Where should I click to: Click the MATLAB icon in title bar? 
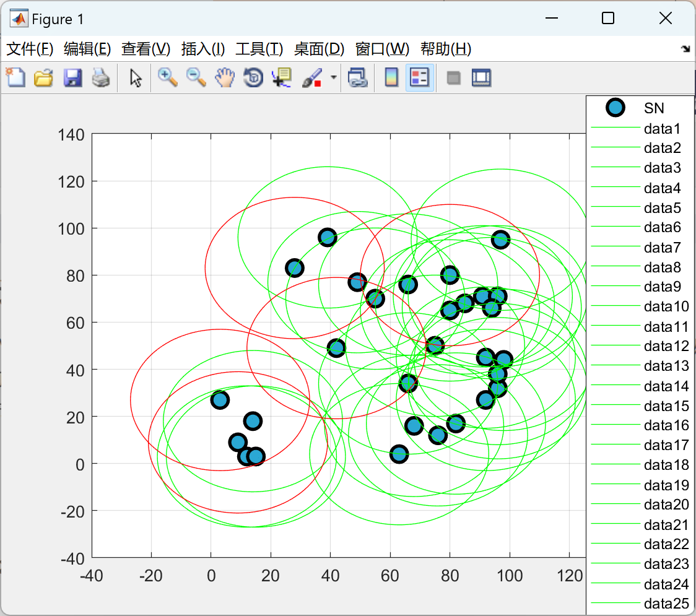click(19, 19)
